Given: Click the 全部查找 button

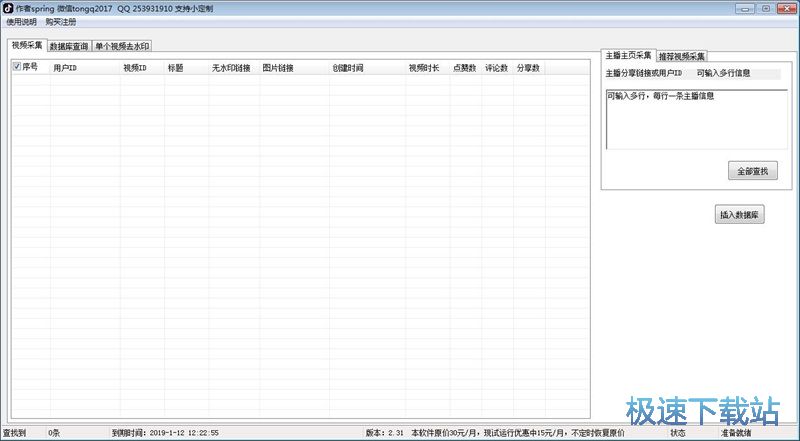Looking at the screenshot, I should point(753,171).
